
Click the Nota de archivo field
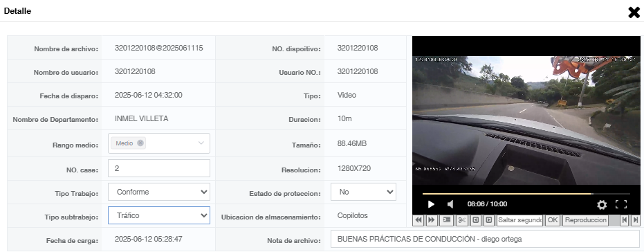pos(485,239)
